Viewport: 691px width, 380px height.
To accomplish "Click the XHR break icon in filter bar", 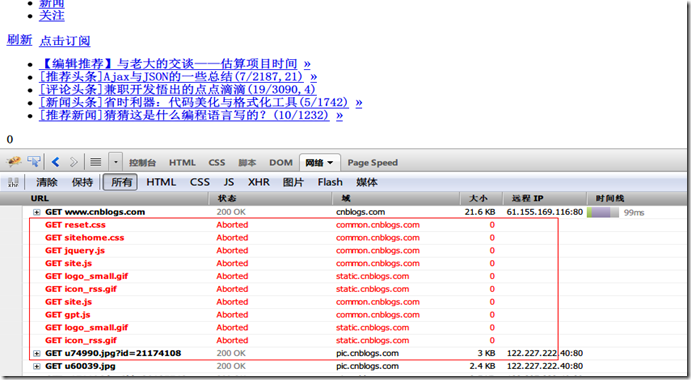I will pyautogui.click(x=13, y=182).
